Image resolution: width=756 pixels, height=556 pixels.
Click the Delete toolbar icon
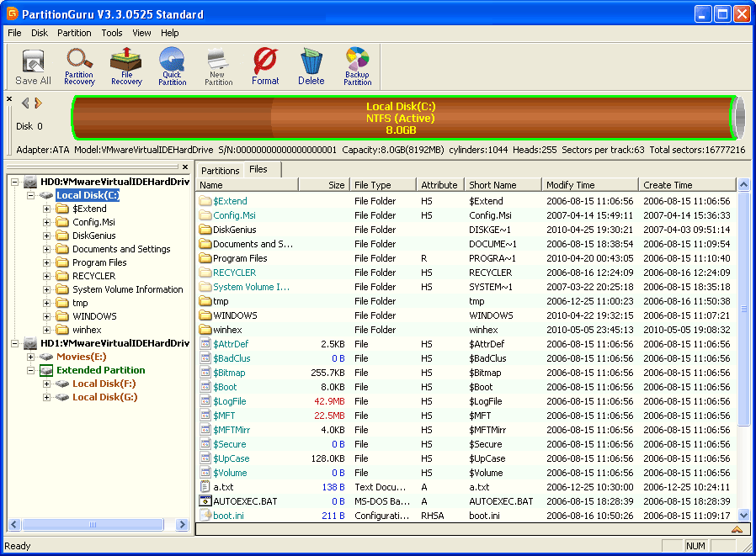coord(311,67)
